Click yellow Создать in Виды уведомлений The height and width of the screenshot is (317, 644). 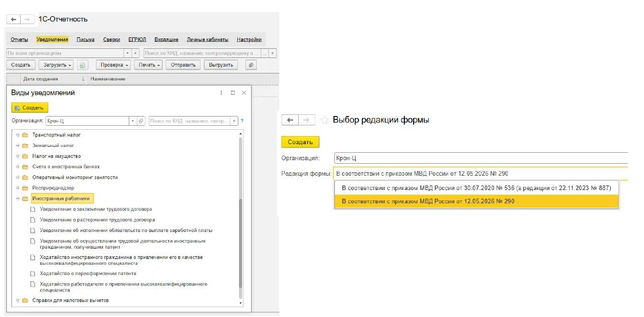[x=29, y=107]
